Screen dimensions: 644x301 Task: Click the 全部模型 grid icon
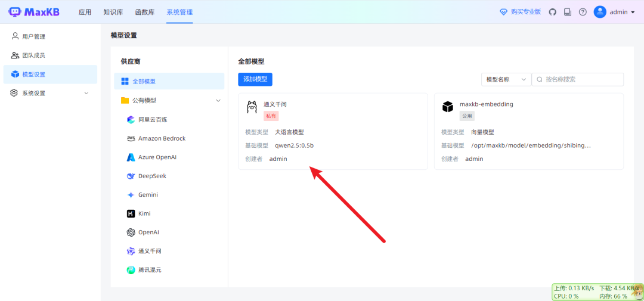click(125, 81)
